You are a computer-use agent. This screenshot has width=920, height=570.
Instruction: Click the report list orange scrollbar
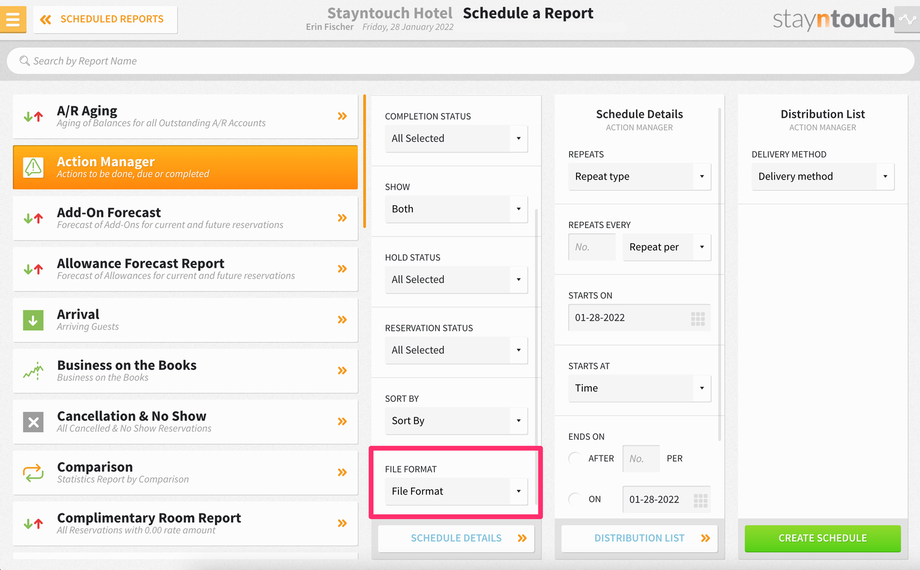(x=364, y=161)
